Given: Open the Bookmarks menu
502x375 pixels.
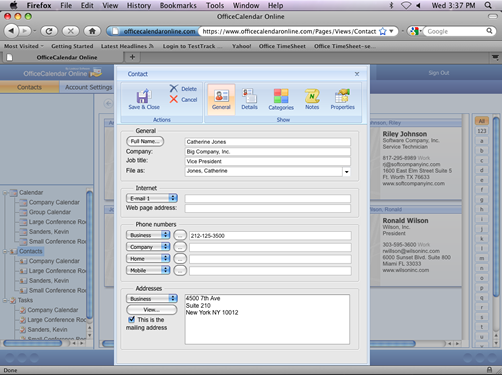Looking at the screenshot, I should tap(178, 5).
